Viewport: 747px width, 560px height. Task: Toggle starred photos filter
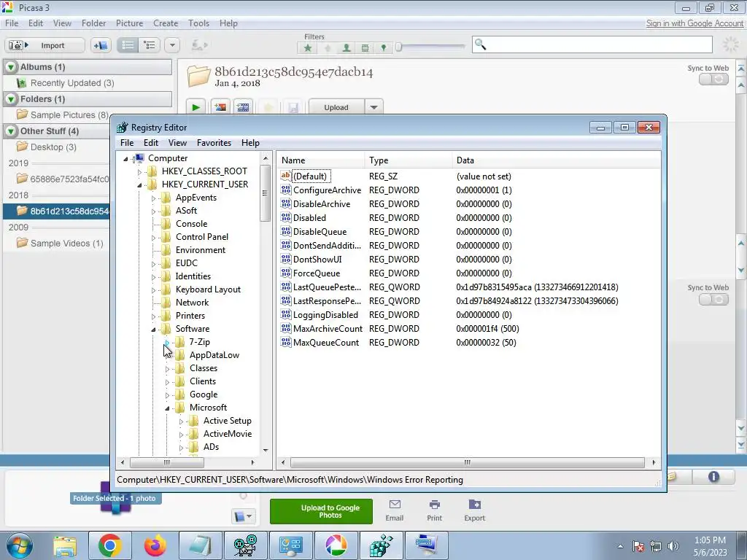(308, 47)
